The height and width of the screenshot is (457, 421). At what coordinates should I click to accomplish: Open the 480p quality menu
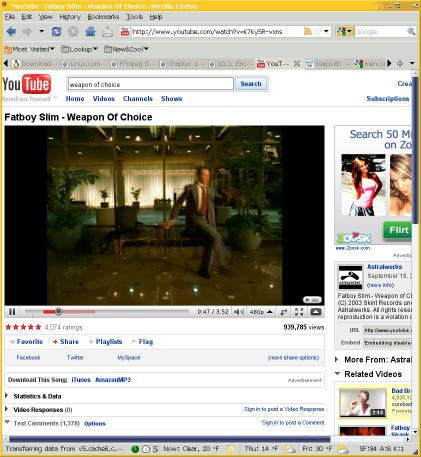(x=261, y=312)
